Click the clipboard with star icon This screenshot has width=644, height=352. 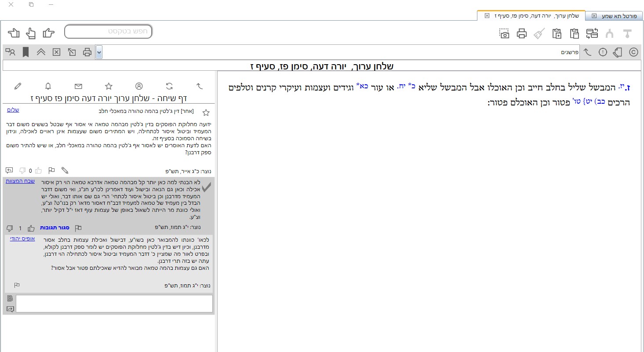pos(557,33)
